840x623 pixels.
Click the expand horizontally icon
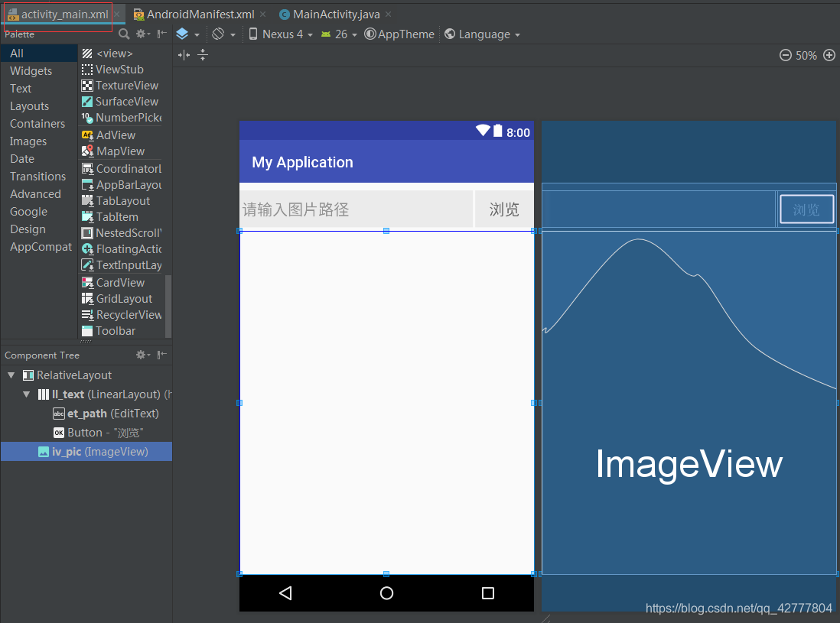(x=184, y=54)
